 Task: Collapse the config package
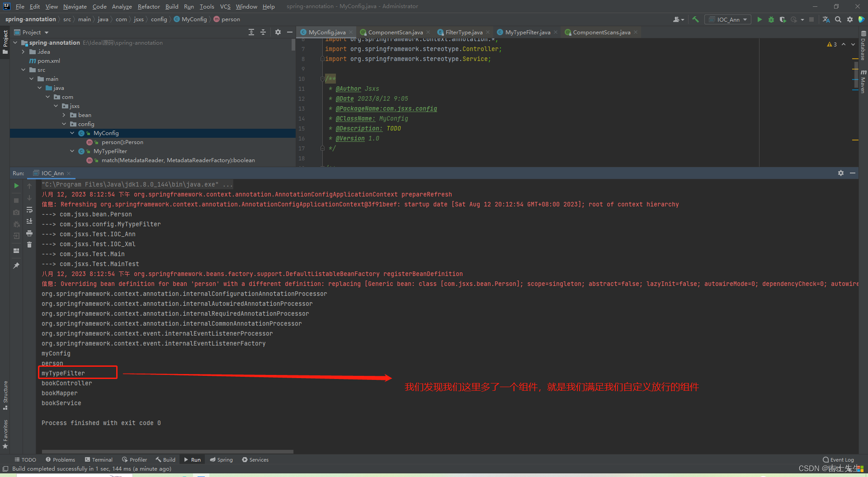[x=64, y=124]
